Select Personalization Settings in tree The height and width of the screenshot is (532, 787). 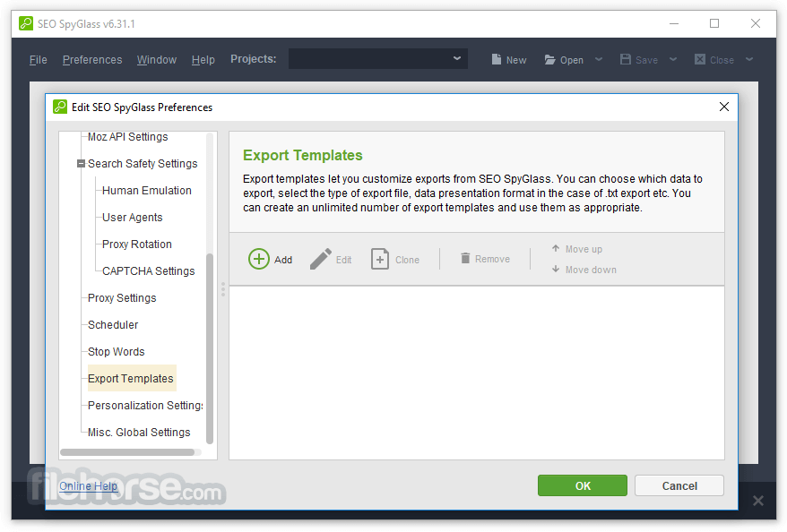pyautogui.click(x=145, y=405)
